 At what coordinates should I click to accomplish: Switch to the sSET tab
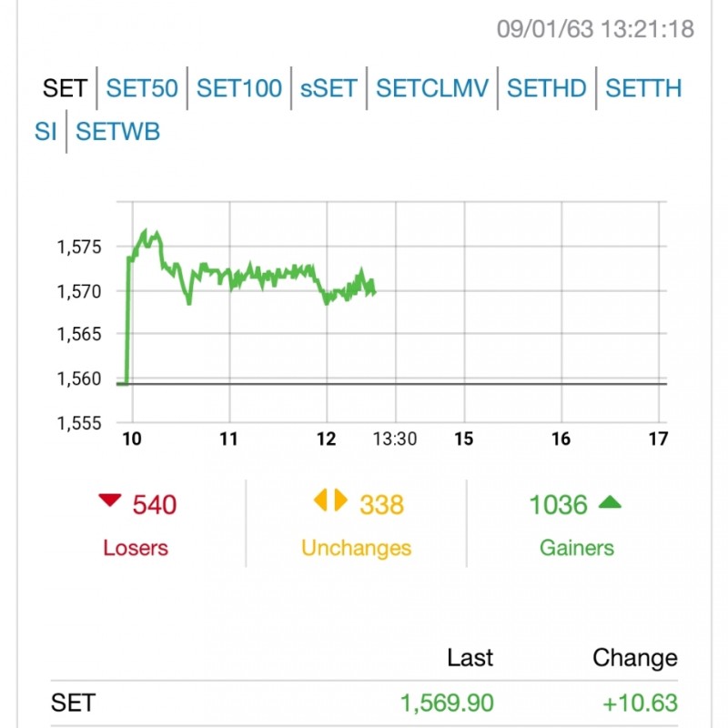[329, 88]
